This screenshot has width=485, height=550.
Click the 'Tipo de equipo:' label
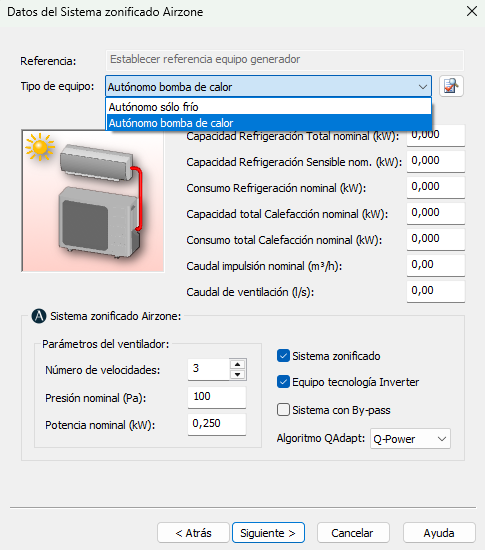[x=57, y=86]
